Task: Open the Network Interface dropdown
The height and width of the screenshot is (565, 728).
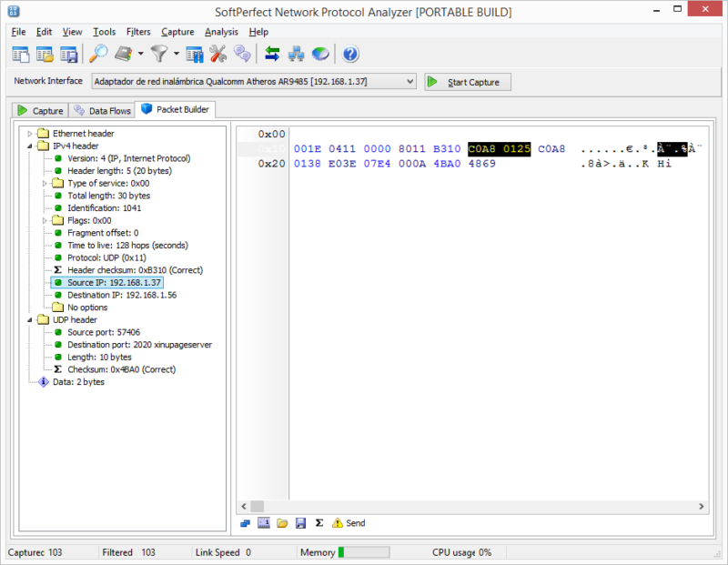Action: tap(409, 81)
